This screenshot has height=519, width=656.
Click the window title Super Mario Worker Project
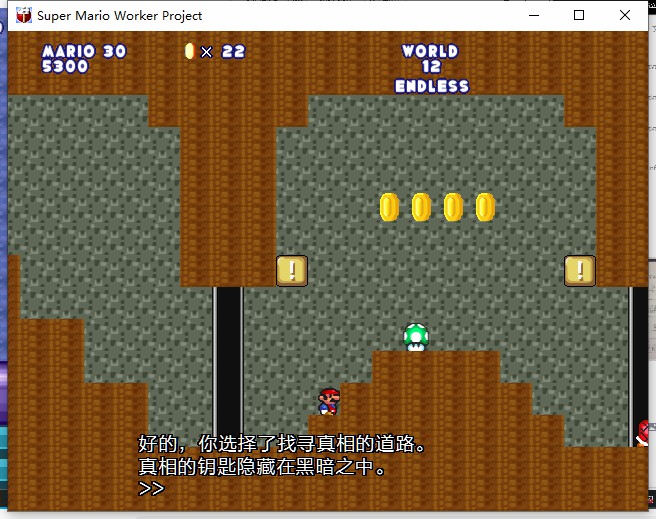coord(120,16)
